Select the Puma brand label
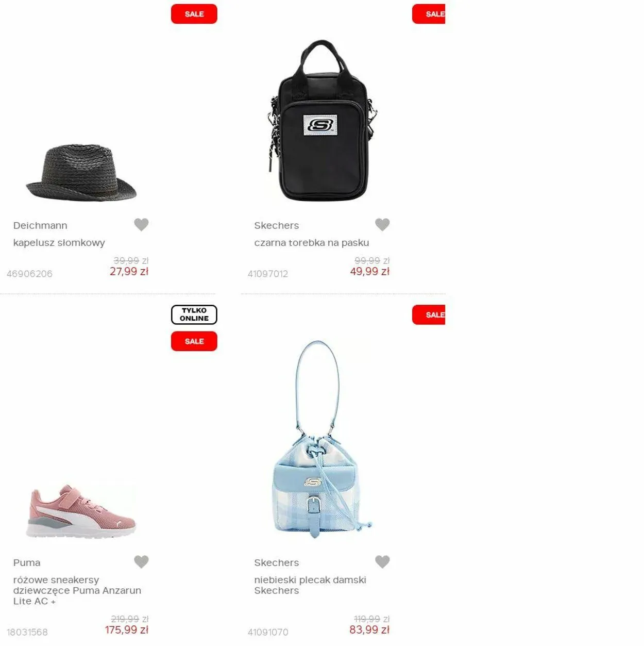The image size is (644, 646). [27, 562]
